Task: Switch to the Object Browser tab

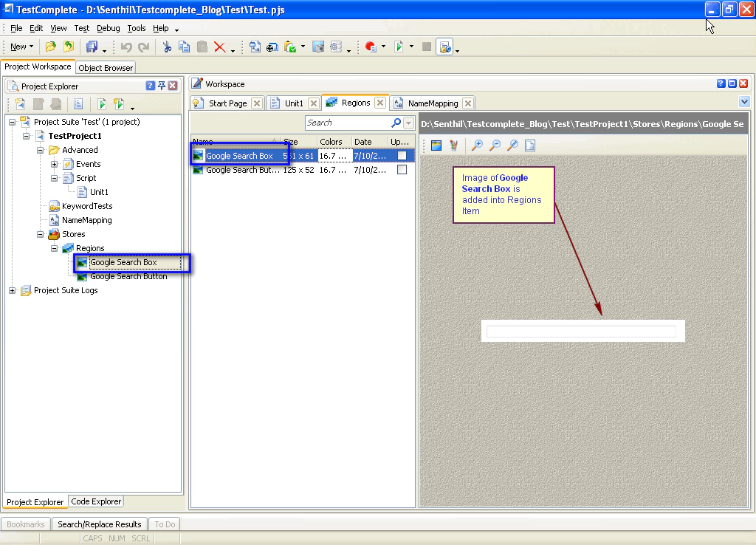Action: pos(106,68)
